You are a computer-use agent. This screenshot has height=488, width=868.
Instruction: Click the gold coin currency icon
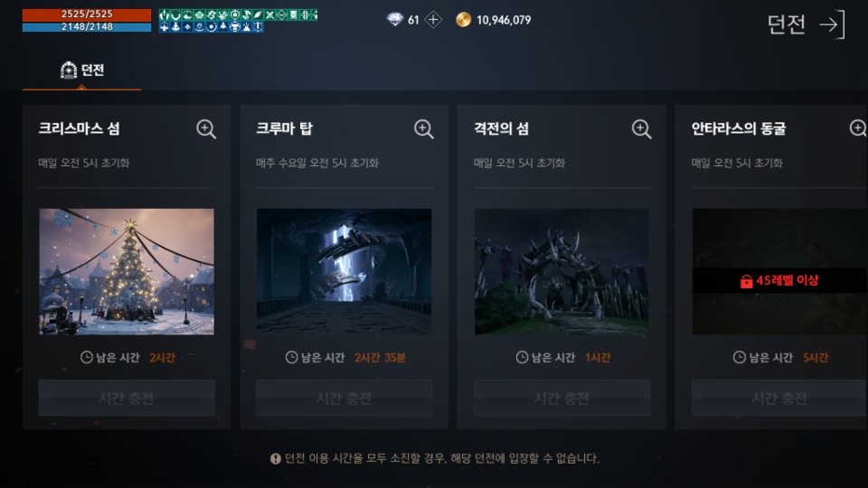[463, 20]
